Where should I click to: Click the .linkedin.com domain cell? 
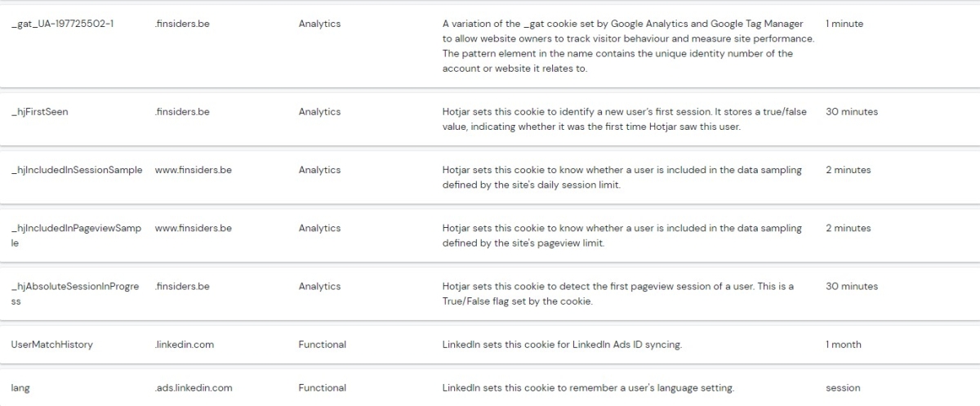184,345
